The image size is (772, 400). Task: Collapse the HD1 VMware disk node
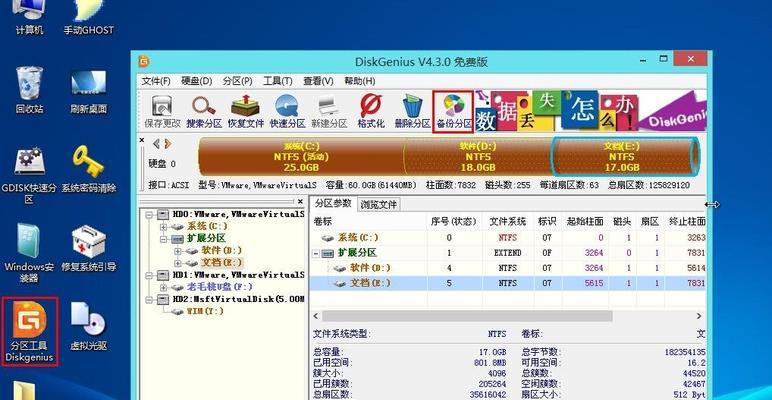coord(150,275)
